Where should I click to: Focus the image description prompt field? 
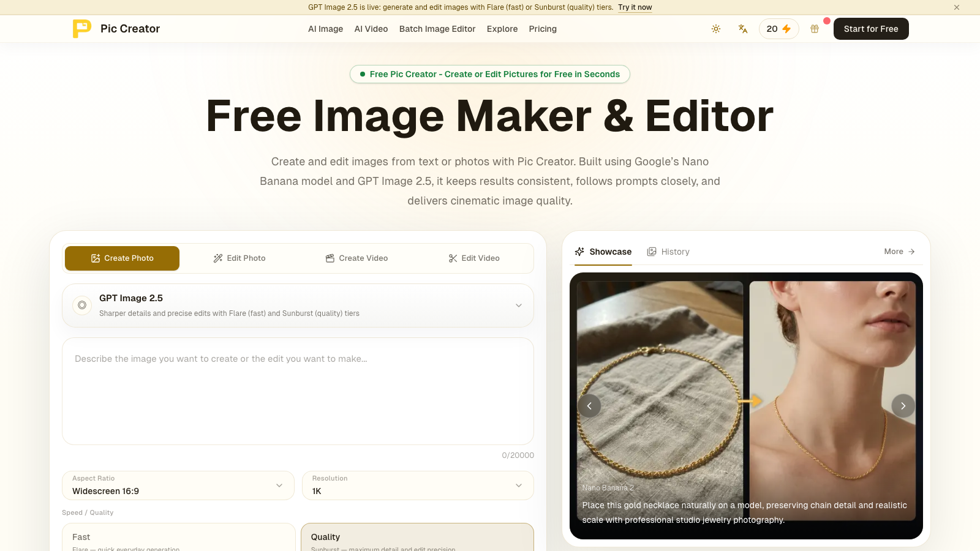point(298,391)
